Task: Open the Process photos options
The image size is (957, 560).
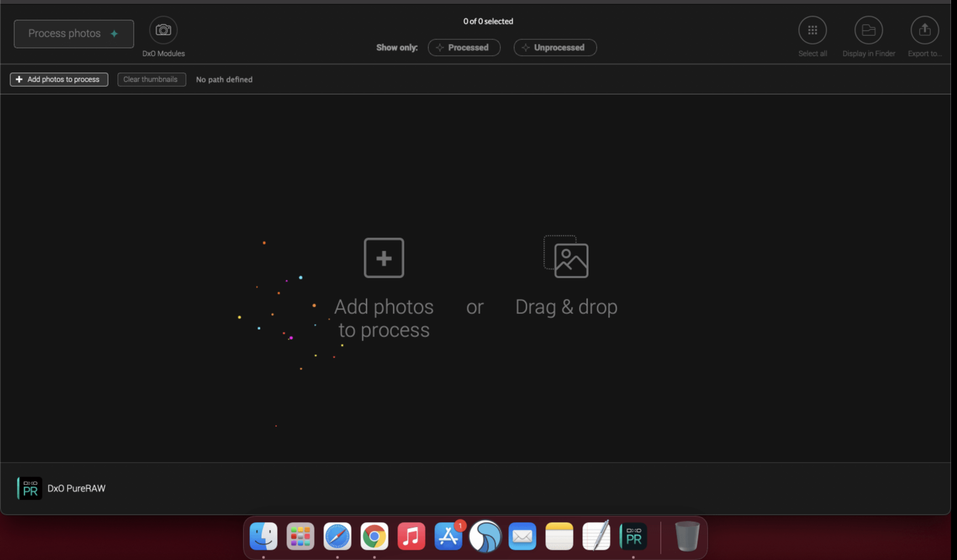Action: coord(73,34)
